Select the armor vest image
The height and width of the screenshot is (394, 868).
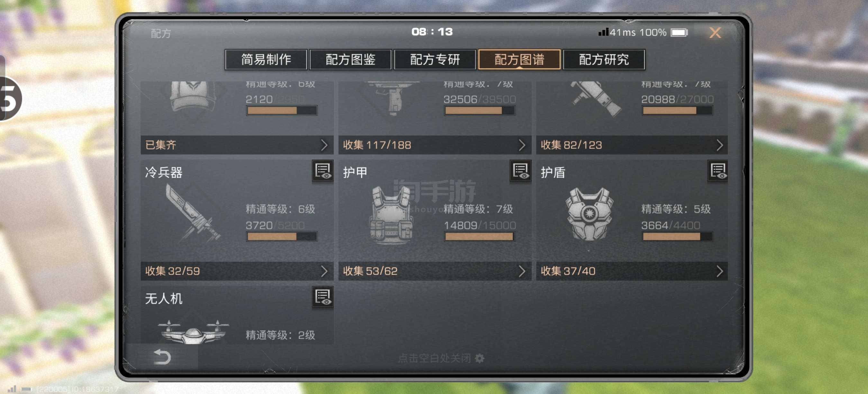coord(392,215)
